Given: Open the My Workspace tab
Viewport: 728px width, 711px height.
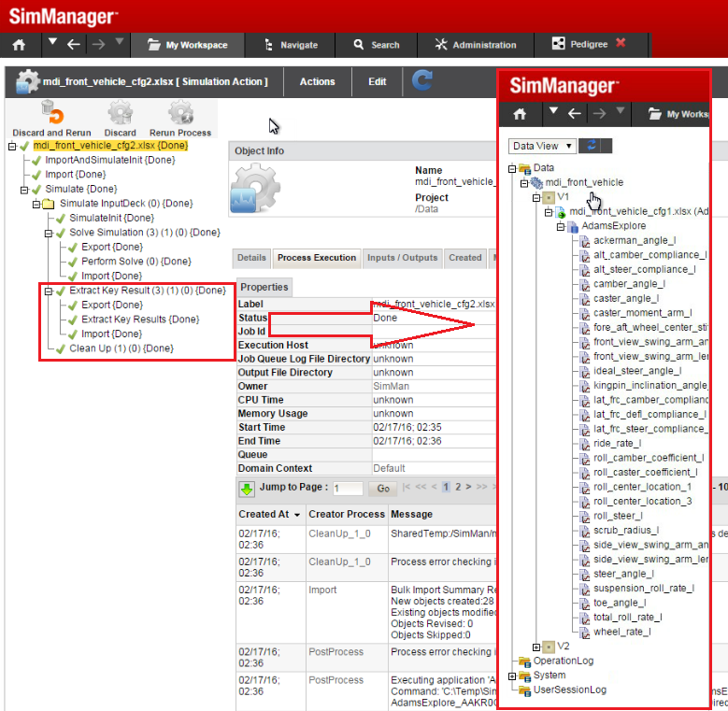Looking at the screenshot, I should [x=188, y=45].
